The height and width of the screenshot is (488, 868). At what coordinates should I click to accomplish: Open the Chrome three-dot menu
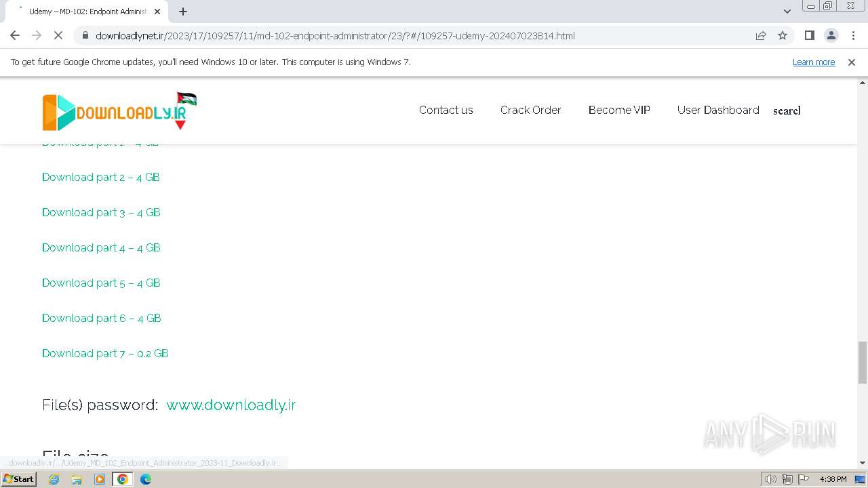tap(853, 35)
